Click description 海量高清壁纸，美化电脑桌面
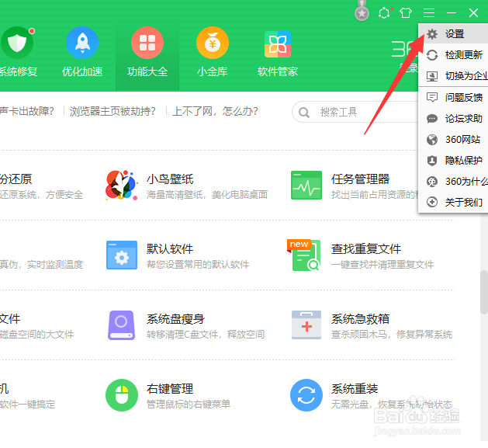488x448 pixels. click(207, 195)
